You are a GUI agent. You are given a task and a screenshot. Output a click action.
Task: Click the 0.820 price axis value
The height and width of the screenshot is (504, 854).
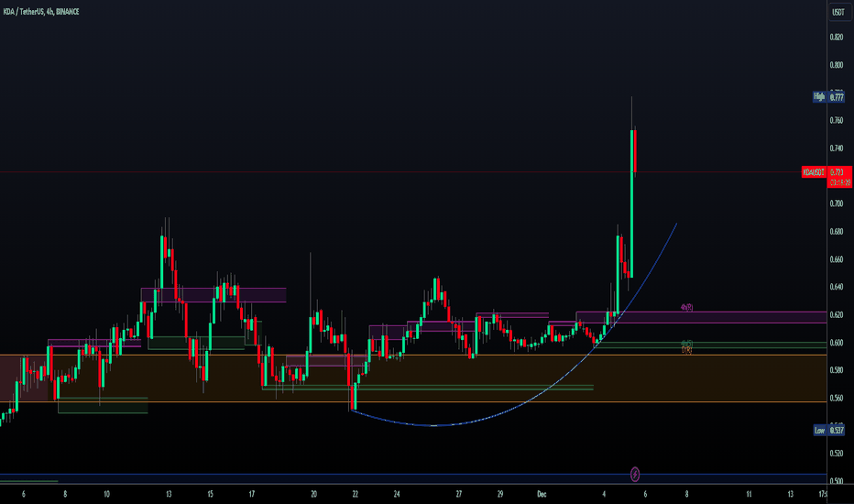(x=836, y=37)
